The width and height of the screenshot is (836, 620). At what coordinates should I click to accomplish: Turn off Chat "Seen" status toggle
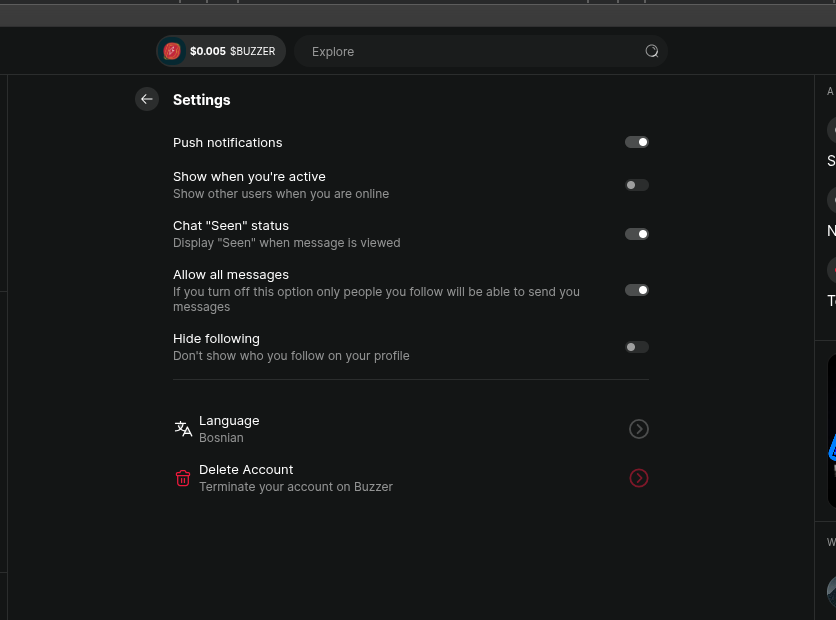[637, 234]
